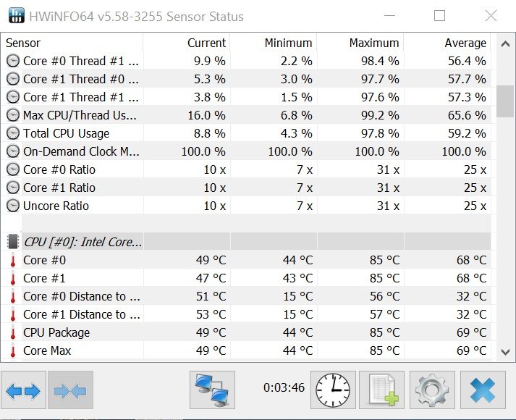Click the 47 °C current Core #1 temperature
This screenshot has width=516, height=420.
click(211, 278)
